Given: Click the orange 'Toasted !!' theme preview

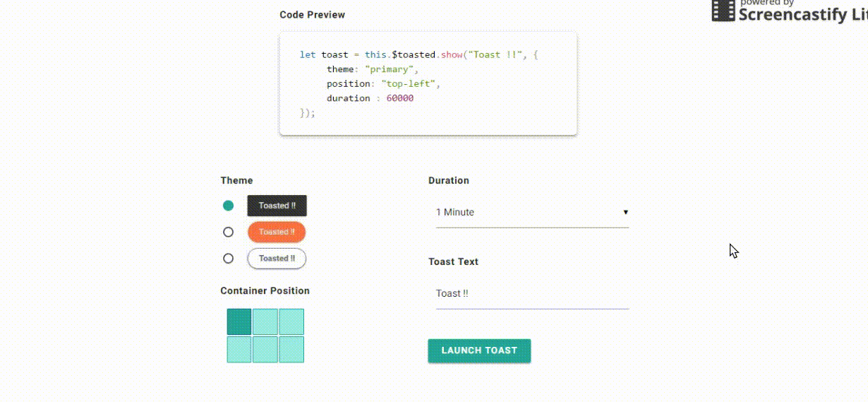Looking at the screenshot, I should 277,232.
